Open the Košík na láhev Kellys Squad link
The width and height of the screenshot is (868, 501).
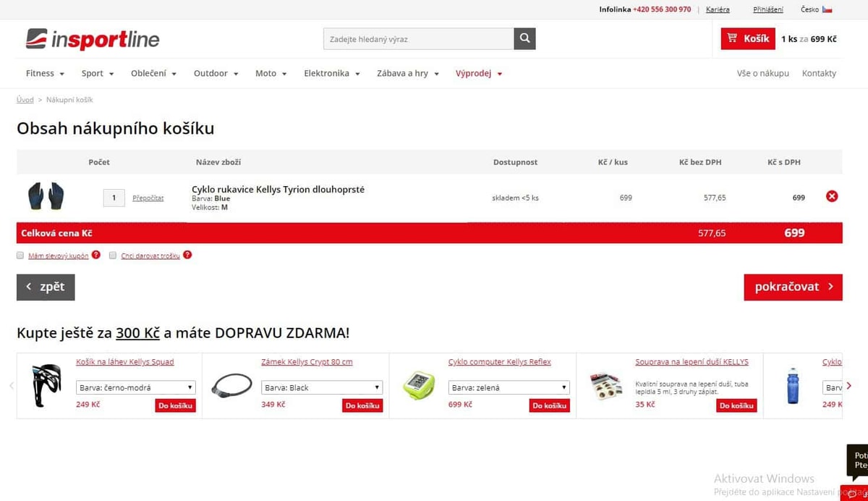pyautogui.click(x=125, y=362)
